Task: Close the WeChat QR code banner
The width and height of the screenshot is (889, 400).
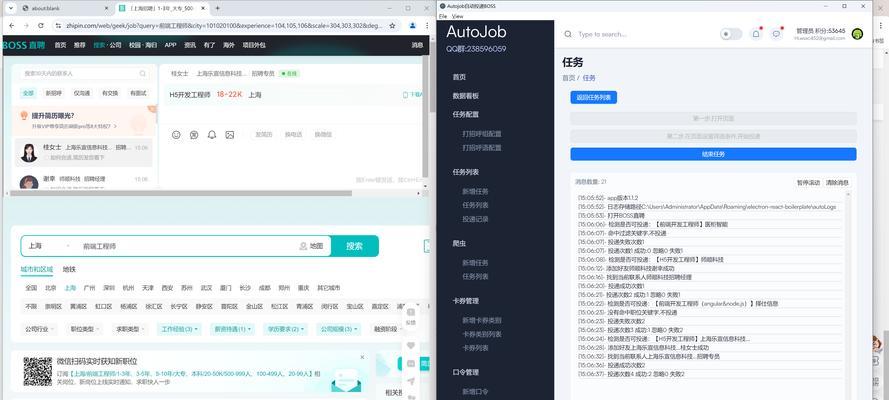Action: point(362,357)
